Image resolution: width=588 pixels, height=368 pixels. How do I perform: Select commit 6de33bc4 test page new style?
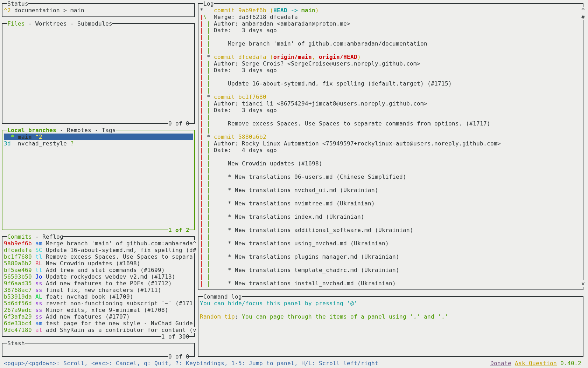pos(98,323)
